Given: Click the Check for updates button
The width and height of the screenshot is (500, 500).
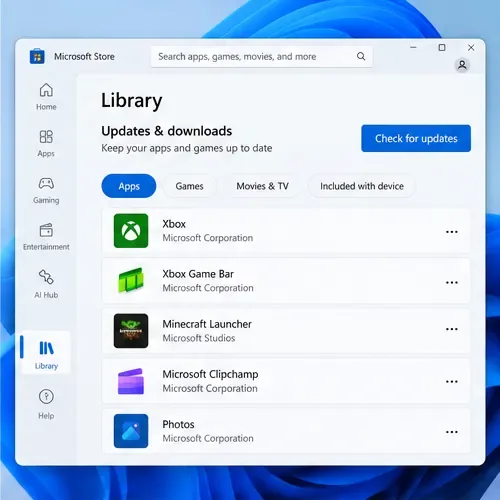Looking at the screenshot, I should coord(416,138).
